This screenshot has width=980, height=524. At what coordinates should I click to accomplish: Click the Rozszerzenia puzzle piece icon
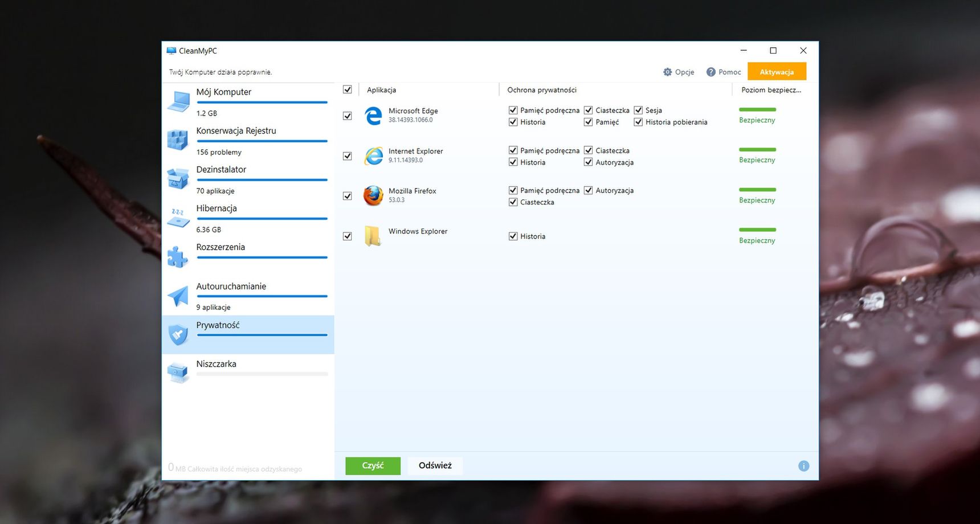[178, 256]
